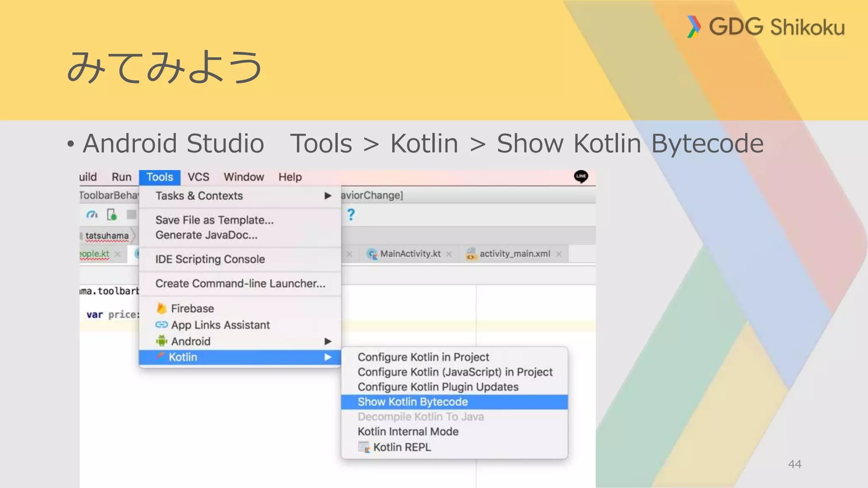Select Configure Kotlin (JavaScript) in Project
Screen dimensions: 868x488
[454, 372]
